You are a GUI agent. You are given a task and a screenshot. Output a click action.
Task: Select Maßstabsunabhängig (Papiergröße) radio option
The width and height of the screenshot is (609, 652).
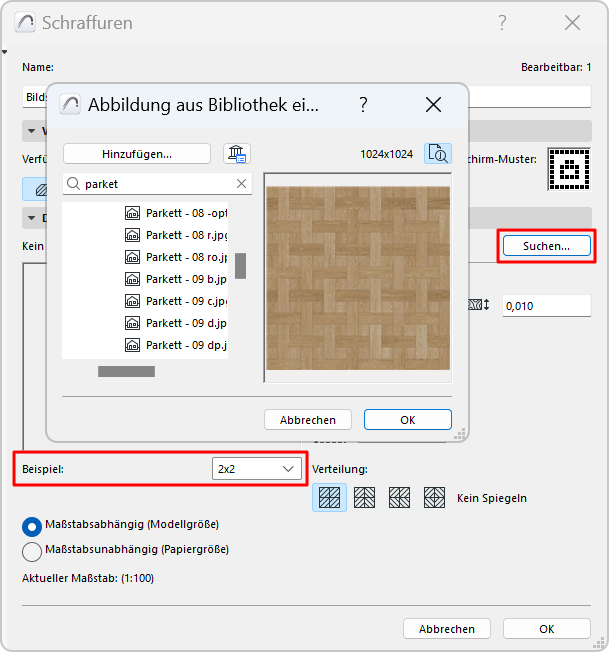[32, 552]
